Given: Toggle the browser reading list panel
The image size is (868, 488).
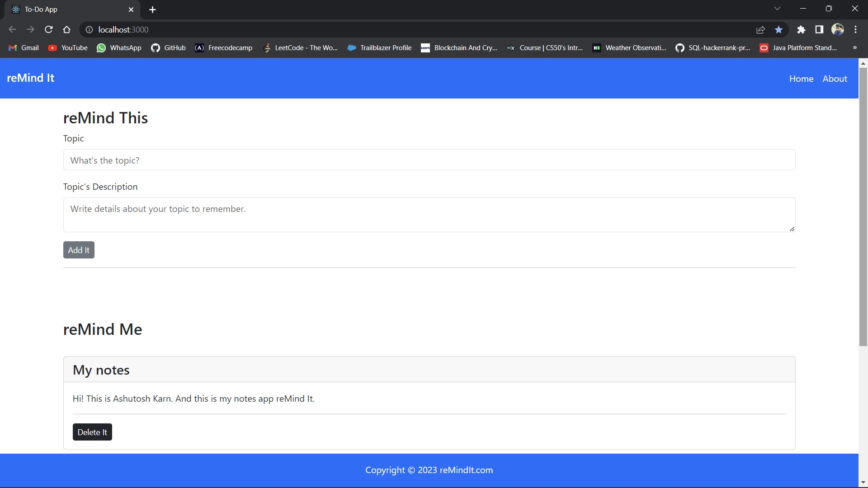Looking at the screenshot, I should [x=821, y=30].
